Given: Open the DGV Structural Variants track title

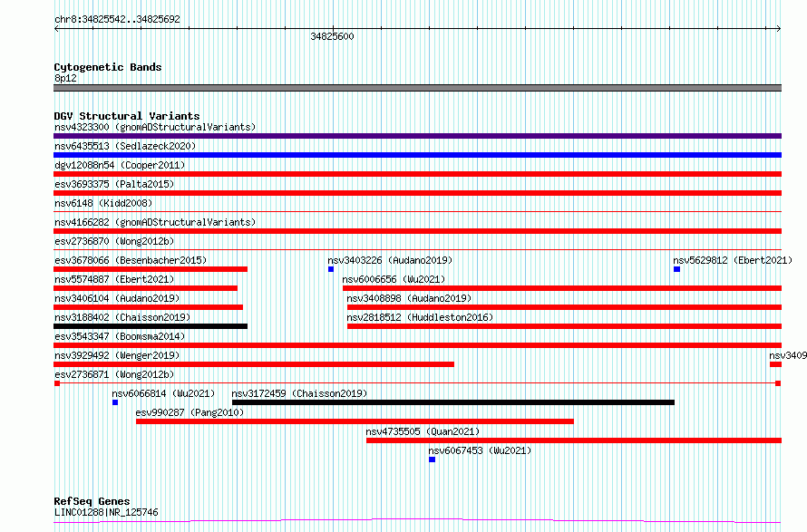Looking at the screenshot, I should 127,116.
